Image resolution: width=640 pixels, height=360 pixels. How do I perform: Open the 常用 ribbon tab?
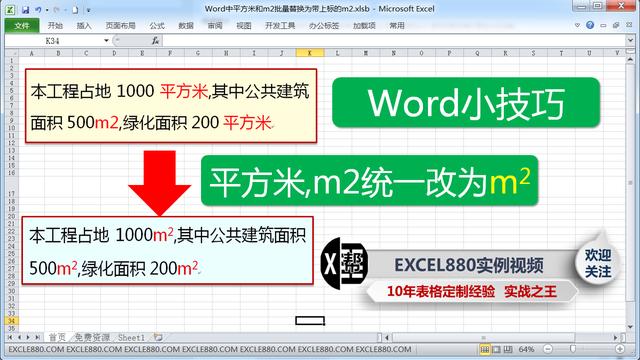click(397, 25)
